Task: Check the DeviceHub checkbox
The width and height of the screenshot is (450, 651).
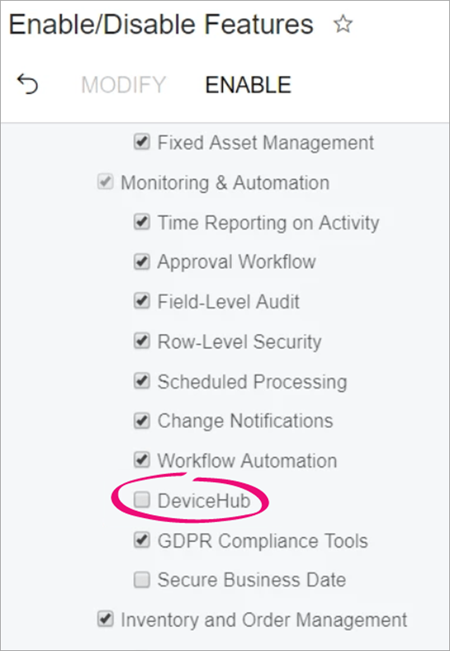Action: pos(142,500)
